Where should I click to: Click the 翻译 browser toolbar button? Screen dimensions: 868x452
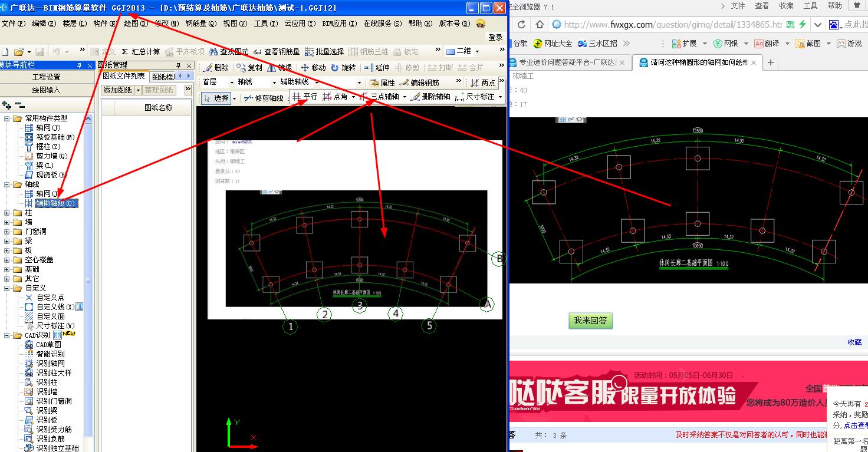767,44
